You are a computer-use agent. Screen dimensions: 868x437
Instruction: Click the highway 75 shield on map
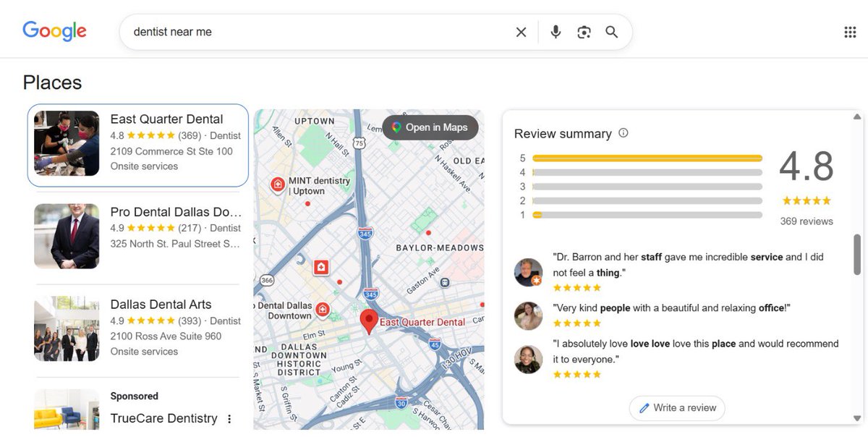pyautogui.click(x=359, y=143)
